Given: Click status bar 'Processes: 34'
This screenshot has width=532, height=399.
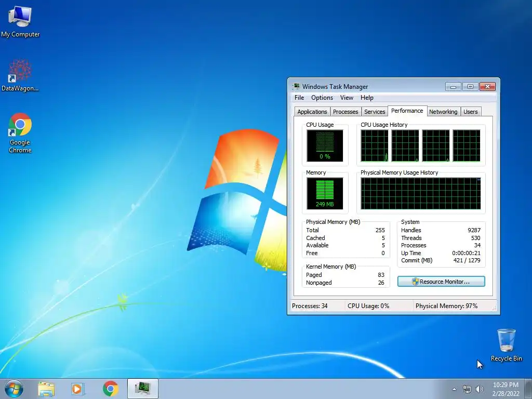Looking at the screenshot, I should click(x=310, y=306).
